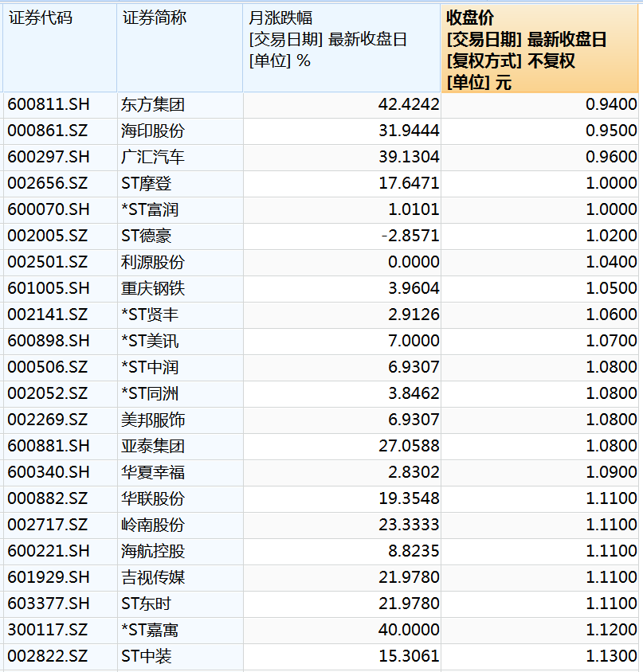Sort by the 证券简称 column header
The image size is (643, 672).
180,48
